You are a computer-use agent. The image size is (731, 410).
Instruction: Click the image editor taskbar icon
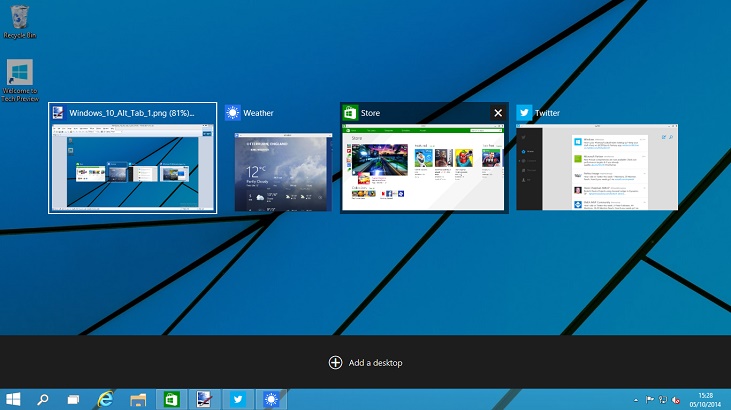click(204, 399)
